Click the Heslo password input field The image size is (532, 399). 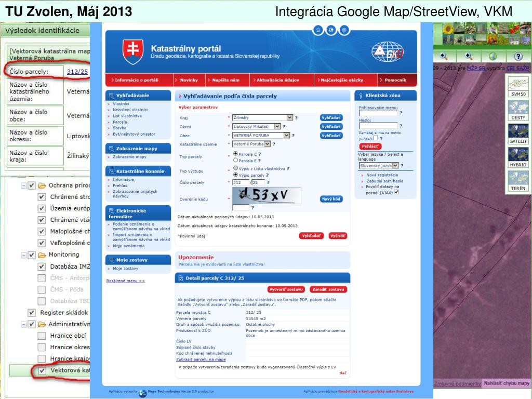click(x=378, y=126)
